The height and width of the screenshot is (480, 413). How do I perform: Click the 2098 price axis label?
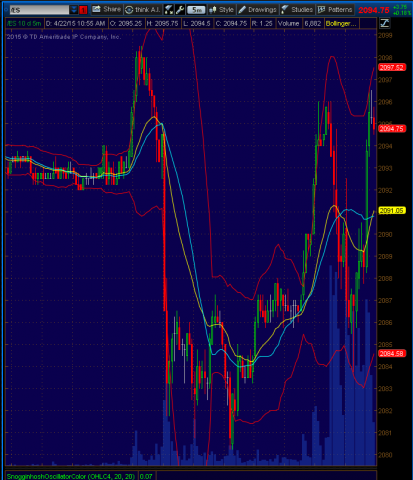385,58
